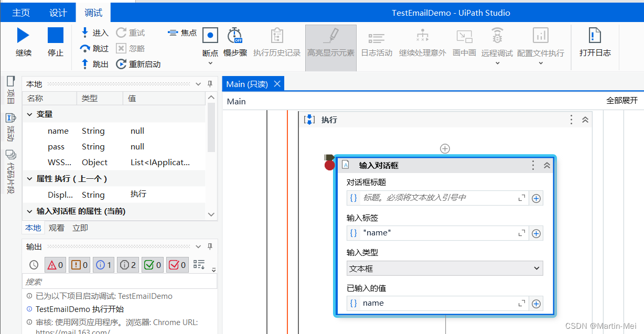The width and height of the screenshot is (644, 334).
Task: Switch to the 立即 immediate tab
Action: point(80,228)
